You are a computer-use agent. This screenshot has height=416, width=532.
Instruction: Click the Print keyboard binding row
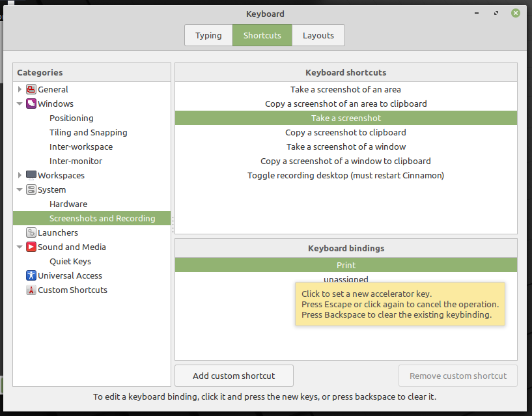tap(346, 266)
